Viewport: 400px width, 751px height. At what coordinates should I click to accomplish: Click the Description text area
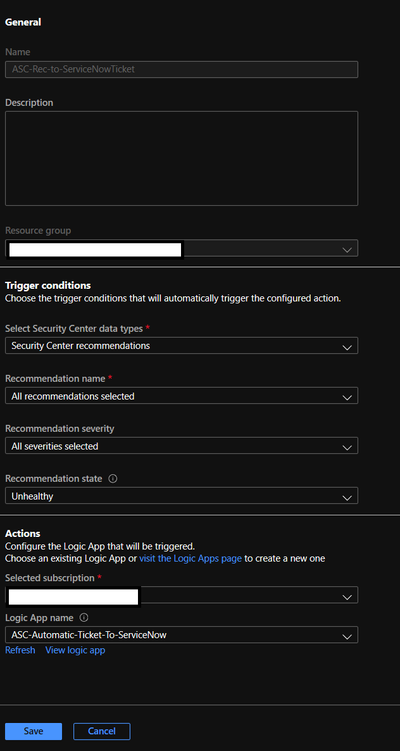(x=182, y=159)
